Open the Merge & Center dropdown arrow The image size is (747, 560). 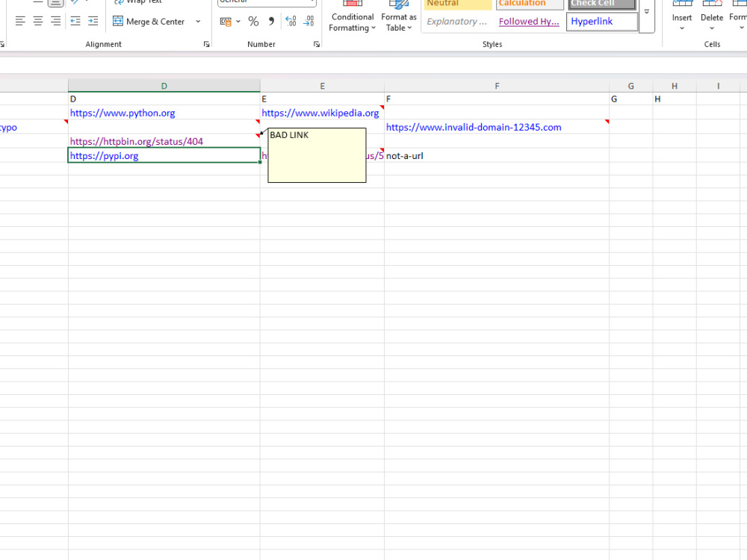[198, 22]
